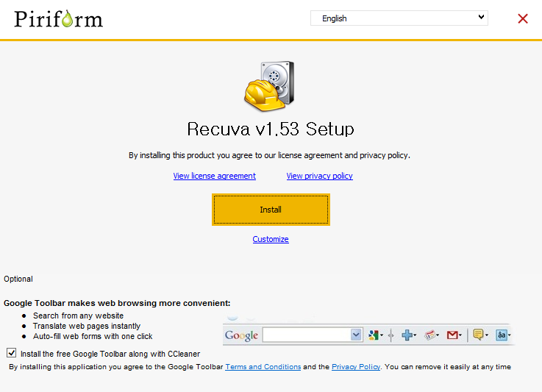Click the Piriform logo
Image resolution: width=542 pixels, height=392 pixels.
58,19
